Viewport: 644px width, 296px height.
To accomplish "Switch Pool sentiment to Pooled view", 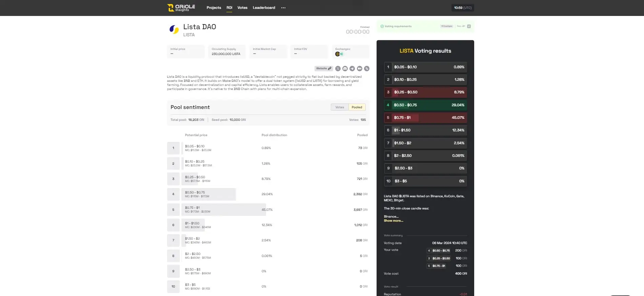I will 357,107.
